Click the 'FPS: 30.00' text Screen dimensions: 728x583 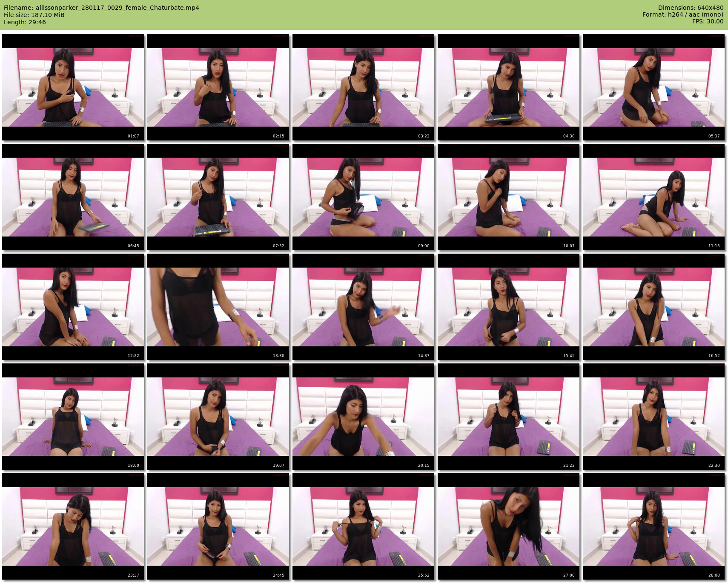708,21
